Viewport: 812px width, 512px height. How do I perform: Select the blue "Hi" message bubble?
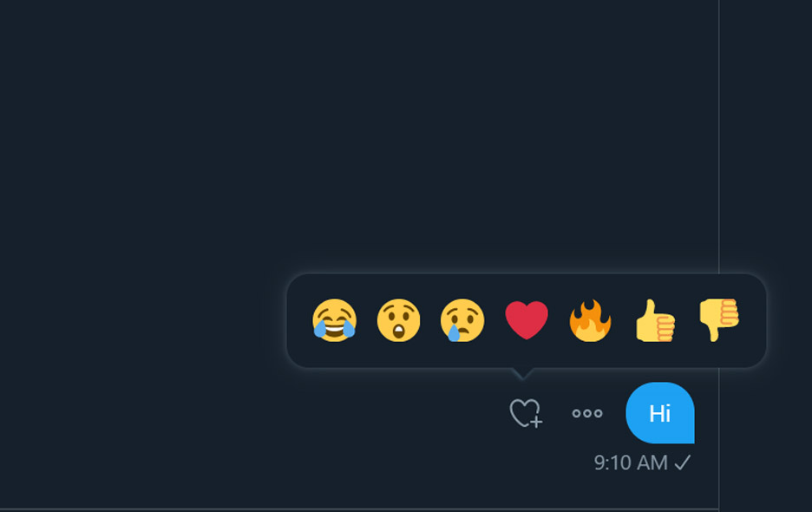click(x=659, y=413)
